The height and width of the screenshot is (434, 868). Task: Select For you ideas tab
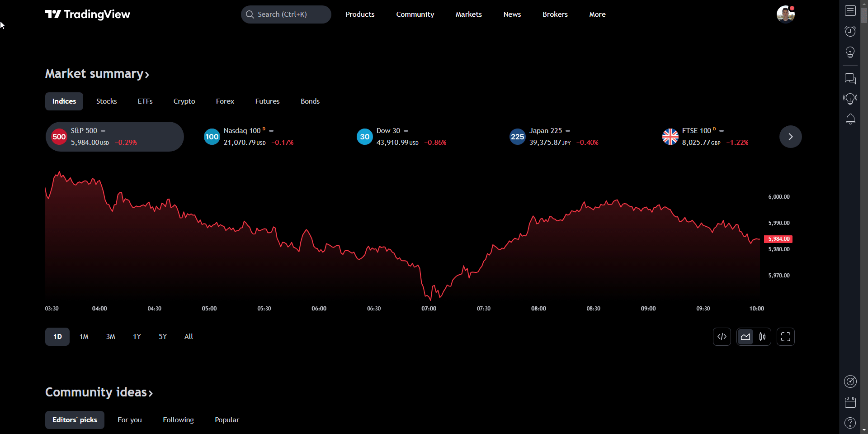coord(130,420)
